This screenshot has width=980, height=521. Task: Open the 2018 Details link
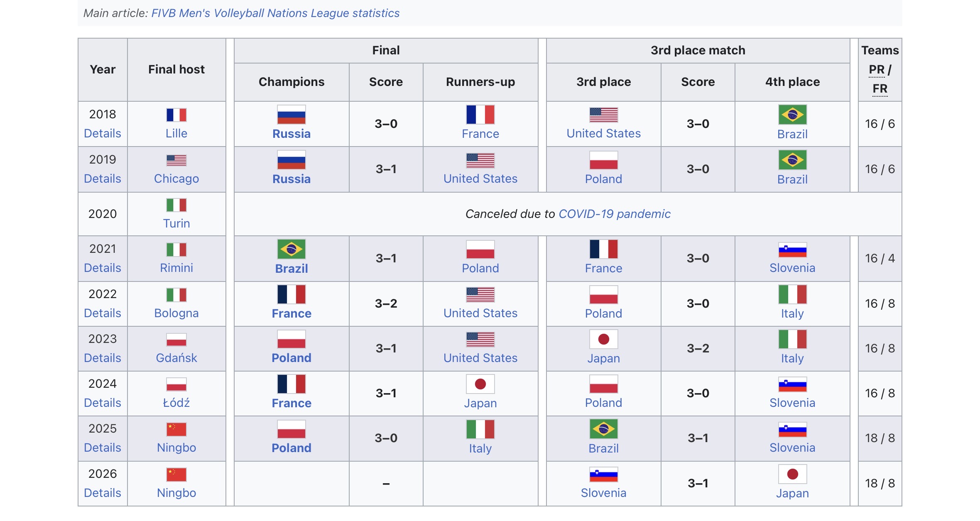103,133
